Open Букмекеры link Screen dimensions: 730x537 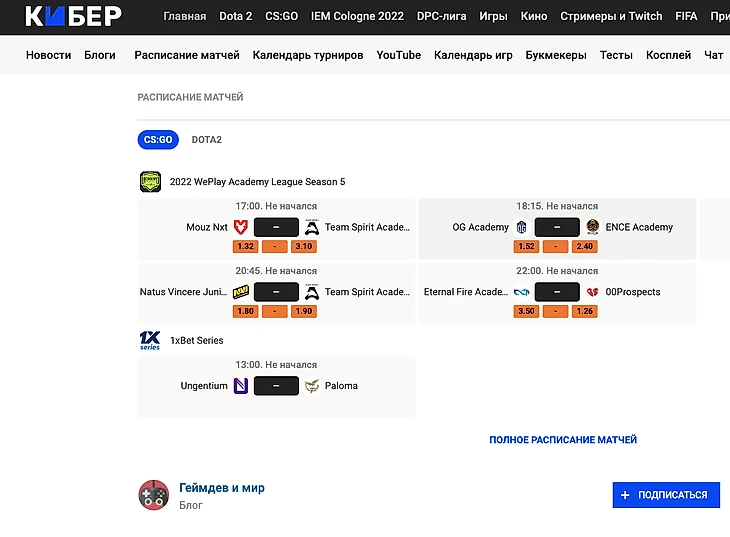click(556, 55)
